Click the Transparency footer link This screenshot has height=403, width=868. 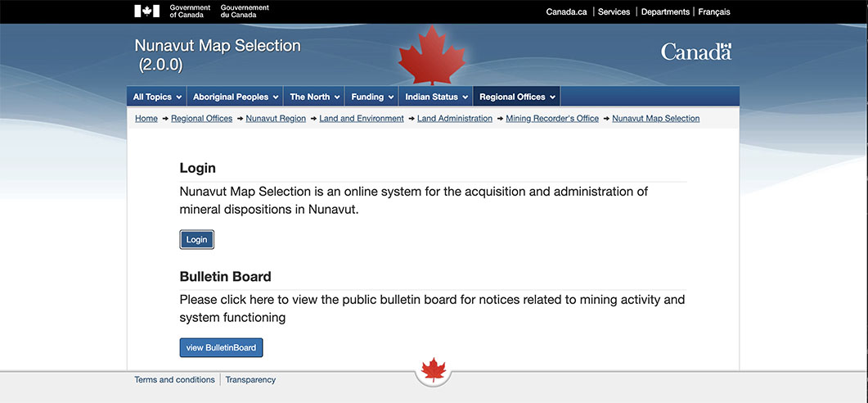tap(250, 380)
